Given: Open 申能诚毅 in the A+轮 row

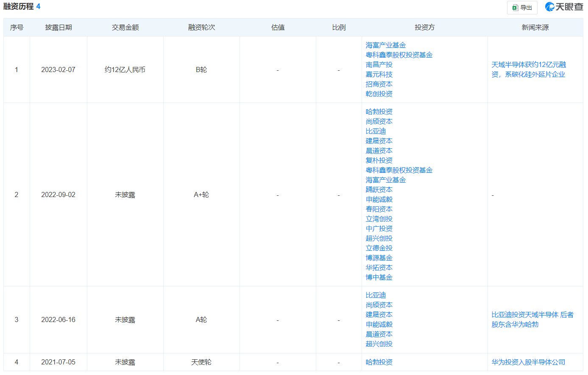Looking at the screenshot, I should (379, 200).
